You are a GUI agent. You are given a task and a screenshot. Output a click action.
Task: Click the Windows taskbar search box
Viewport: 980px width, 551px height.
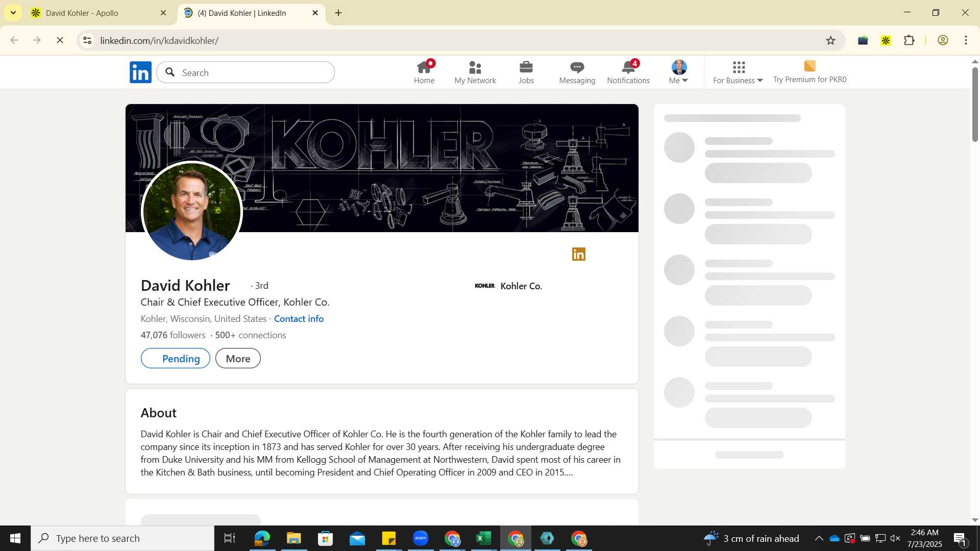click(x=122, y=538)
